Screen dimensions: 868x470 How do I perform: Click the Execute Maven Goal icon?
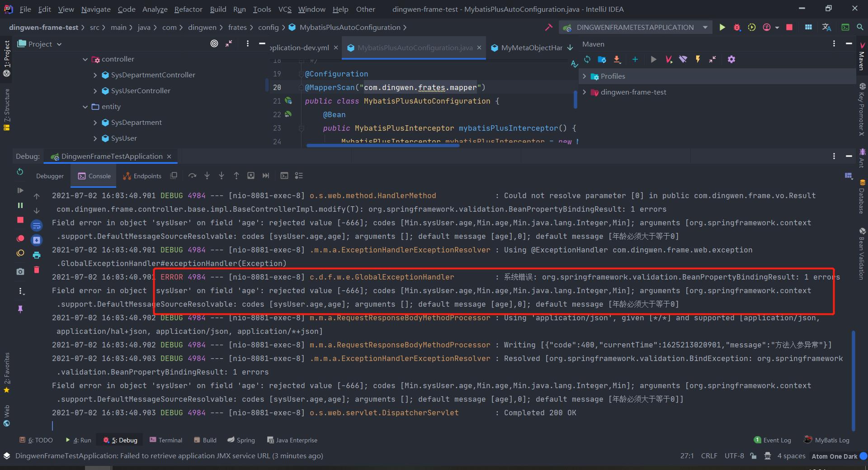pos(669,59)
